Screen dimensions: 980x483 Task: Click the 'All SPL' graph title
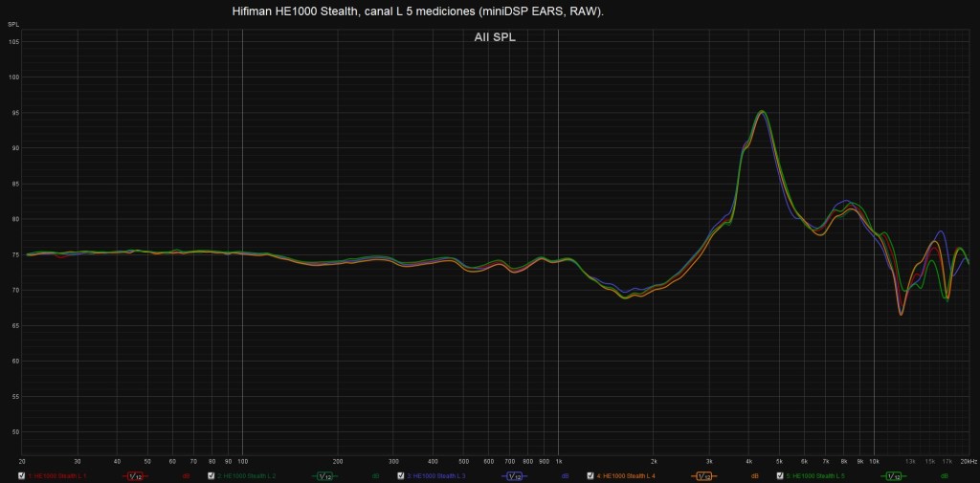(x=495, y=37)
